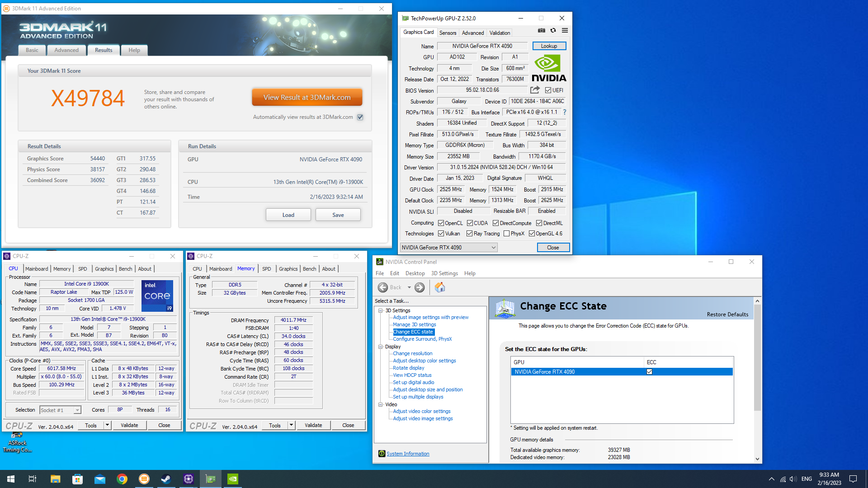The height and width of the screenshot is (488, 868).
Task: Open the SPD tab in Memory CPU-Z window
Action: coord(267,269)
